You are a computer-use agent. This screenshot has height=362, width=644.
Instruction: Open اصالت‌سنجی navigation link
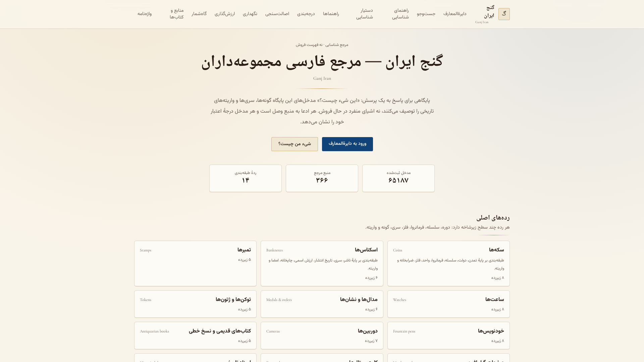click(277, 14)
